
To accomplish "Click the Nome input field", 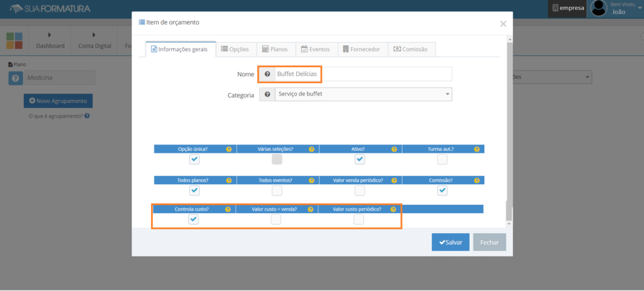I will point(364,74).
